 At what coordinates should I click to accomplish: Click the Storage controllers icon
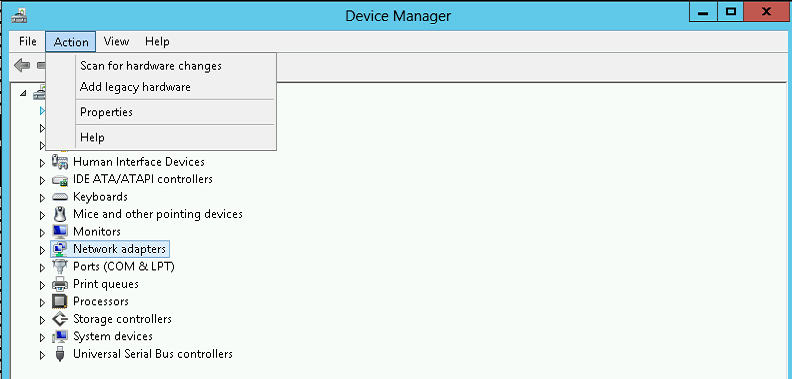pos(60,319)
